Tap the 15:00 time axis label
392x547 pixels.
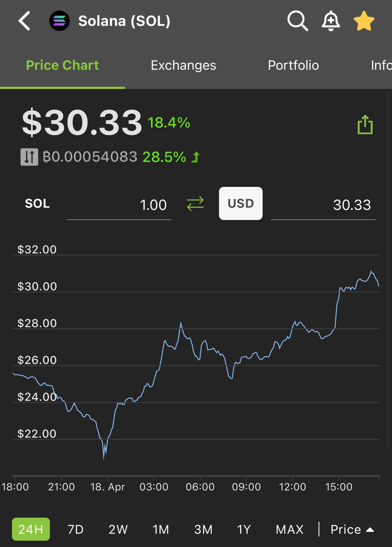coord(339,487)
